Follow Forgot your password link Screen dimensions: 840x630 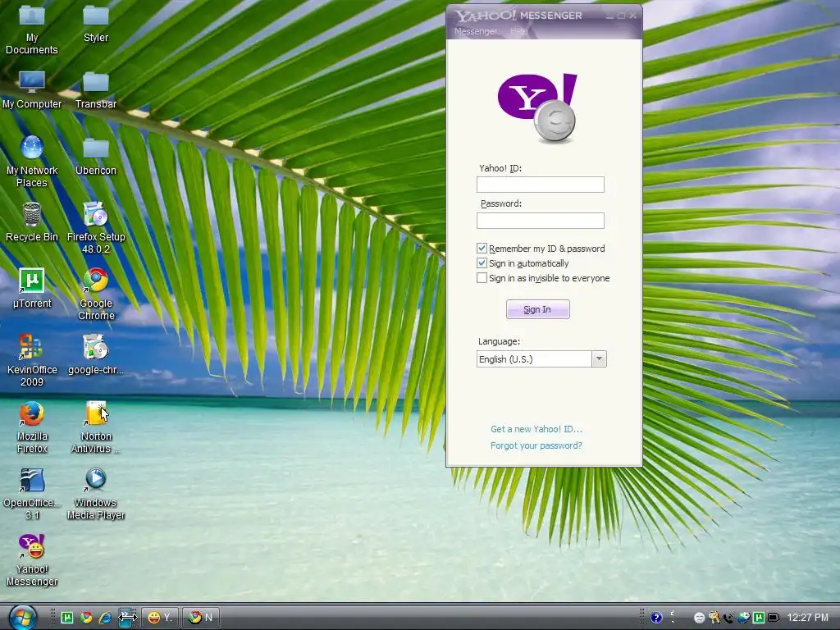pyautogui.click(x=536, y=445)
